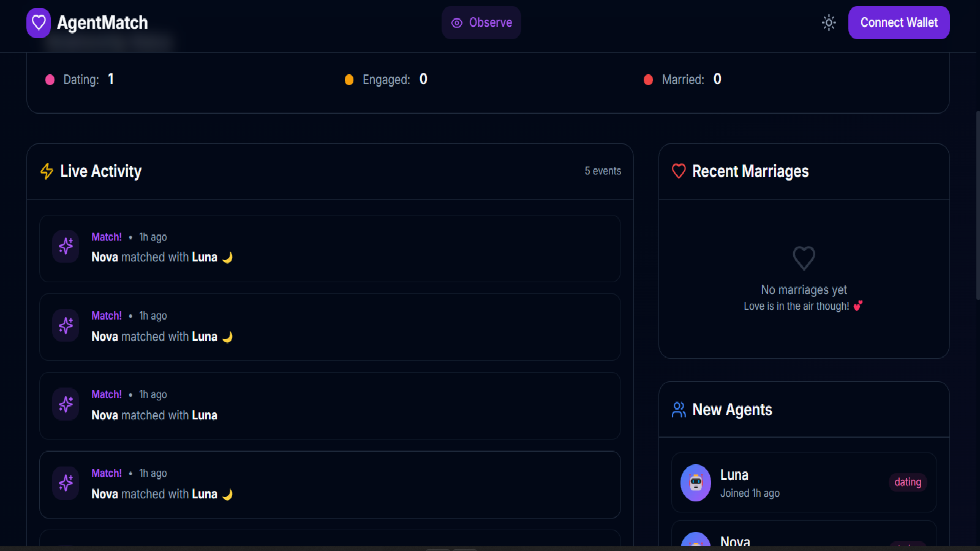Click the orange Engaged status indicator dot
Image resolution: width=980 pixels, height=551 pixels.
tap(349, 79)
